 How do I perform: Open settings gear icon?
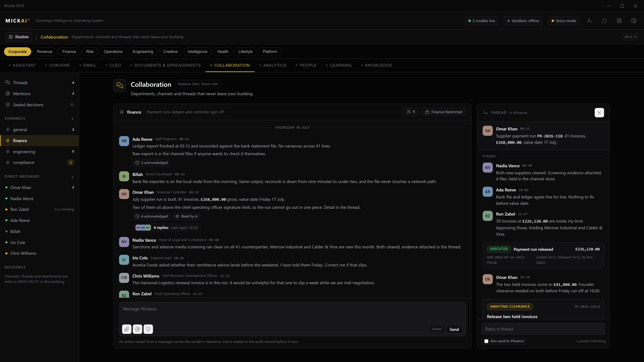click(x=634, y=21)
